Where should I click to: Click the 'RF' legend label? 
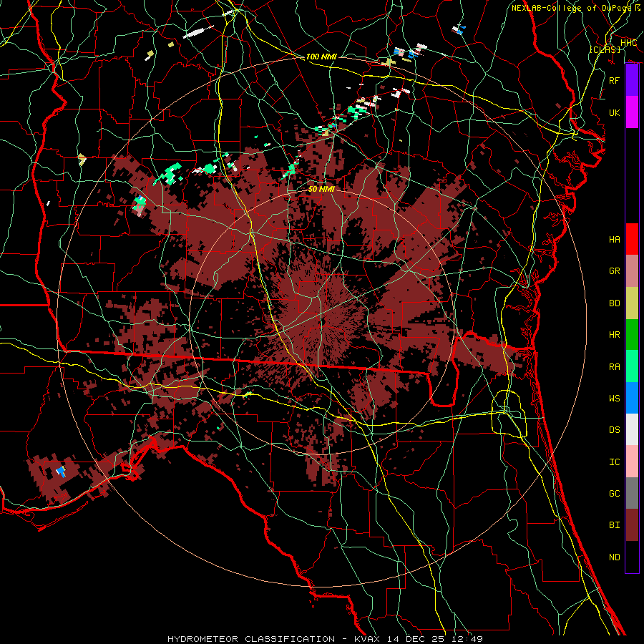coord(614,80)
